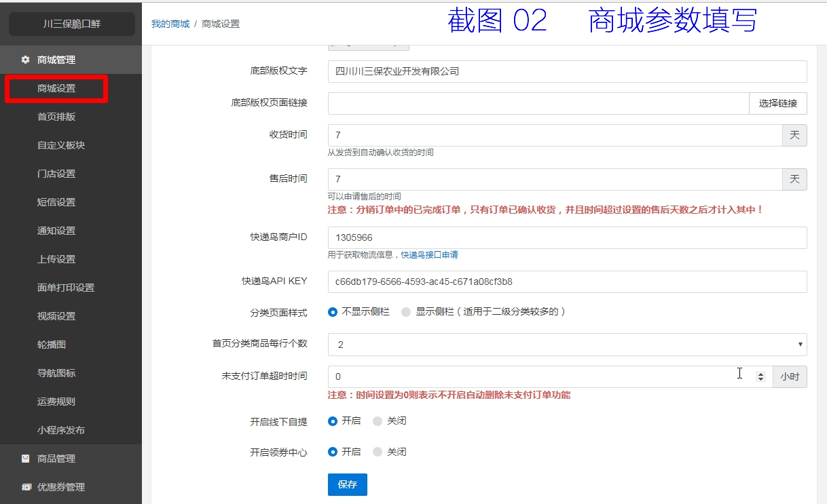Click the 快递鸟商户ID input field
Image resolution: width=827 pixels, height=504 pixels.
click(567, 237)
